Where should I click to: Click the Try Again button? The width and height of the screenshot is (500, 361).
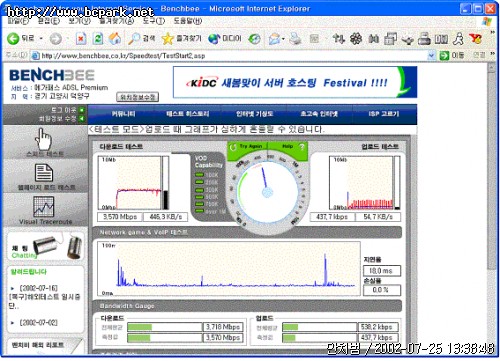(x=248, y=146)
